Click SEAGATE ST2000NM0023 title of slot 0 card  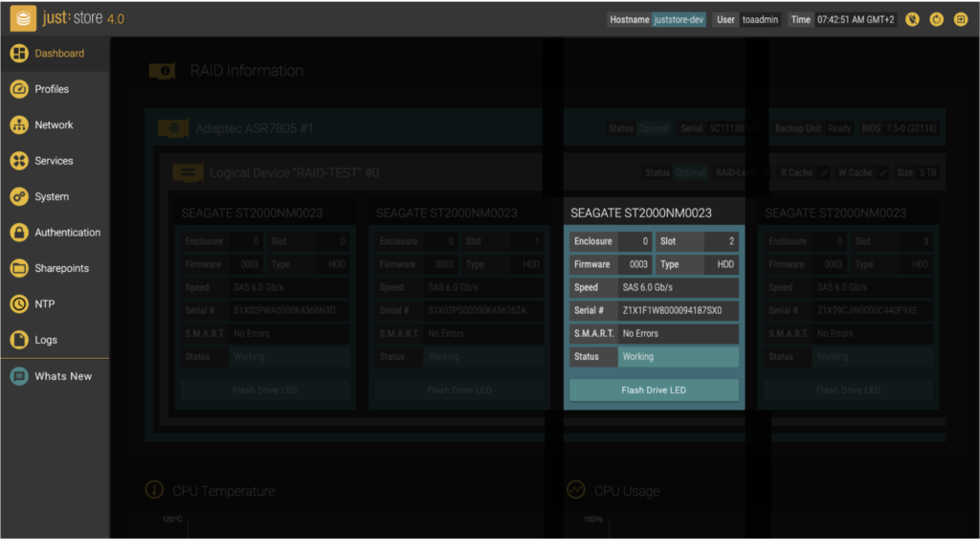pyautogui.click(x=252, y=213)
